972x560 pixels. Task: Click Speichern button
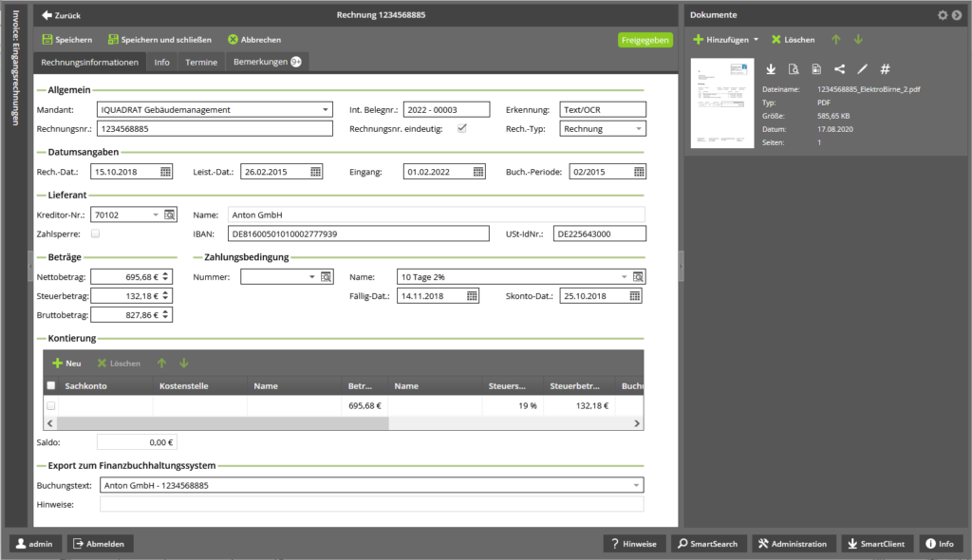coord(67,40)
